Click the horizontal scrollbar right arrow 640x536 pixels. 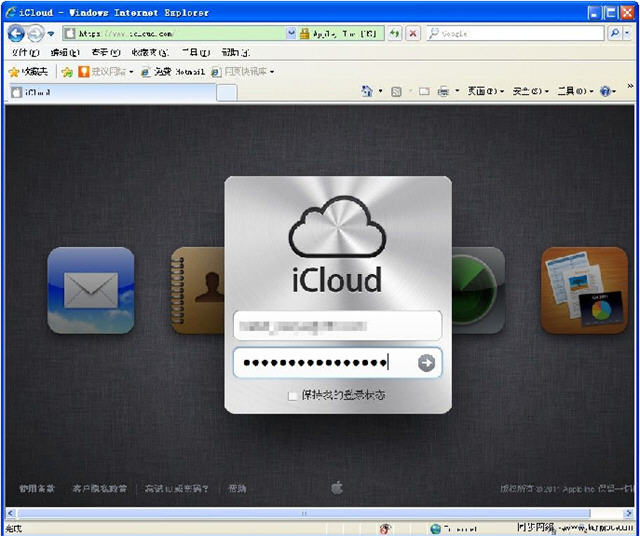coord(629,513)
